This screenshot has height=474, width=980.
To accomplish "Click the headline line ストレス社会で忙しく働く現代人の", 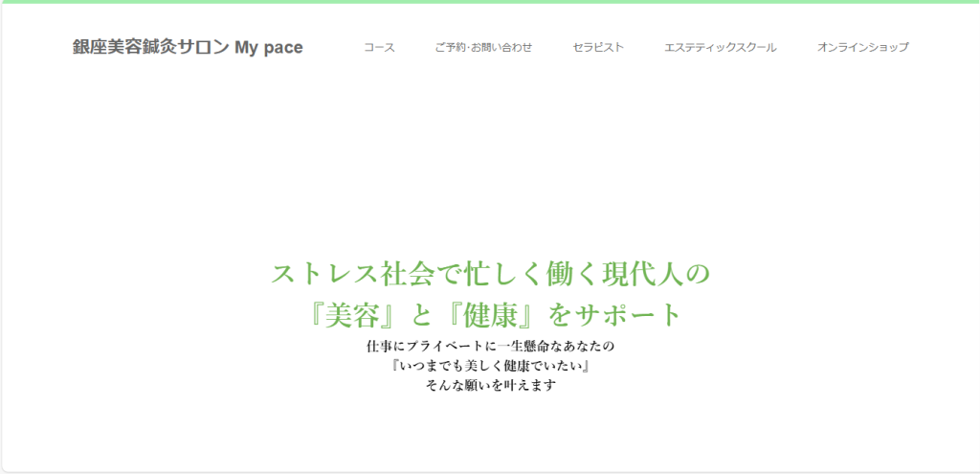I will point(490,274).
